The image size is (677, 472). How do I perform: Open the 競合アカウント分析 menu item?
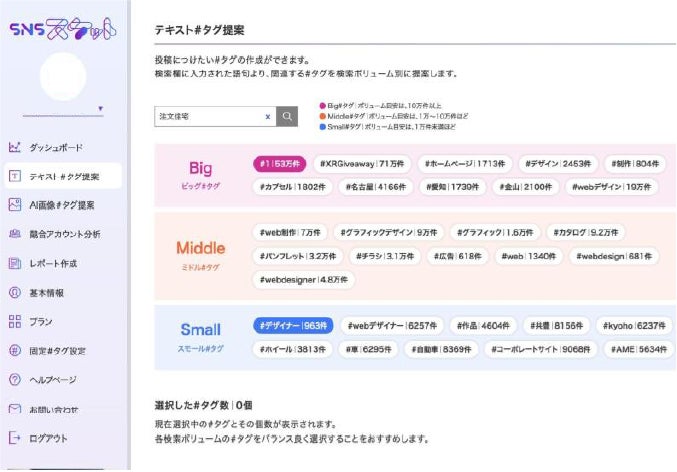[x=63, y=234]
